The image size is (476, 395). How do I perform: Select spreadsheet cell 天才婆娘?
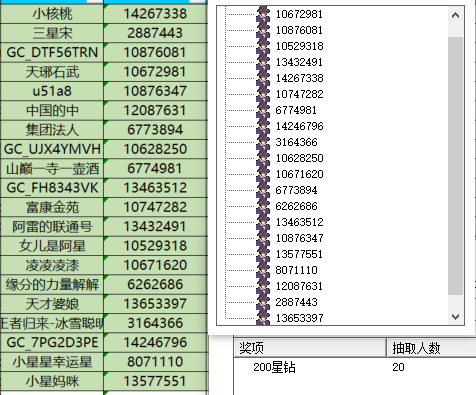(52, 304)
